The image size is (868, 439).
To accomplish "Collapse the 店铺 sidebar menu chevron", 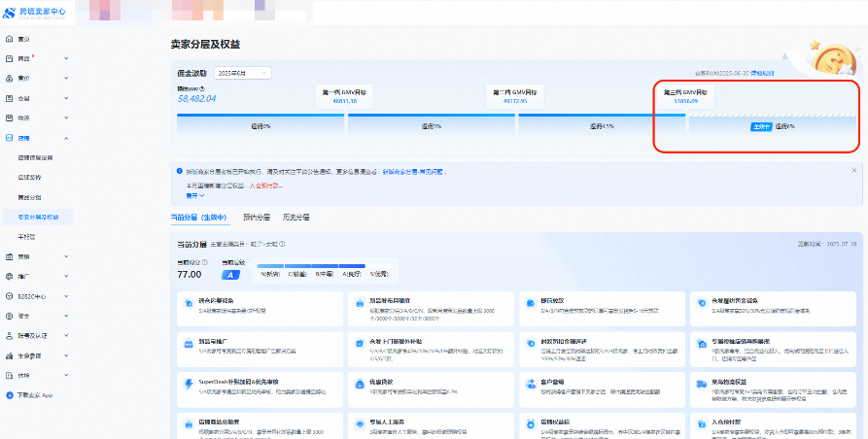I will click(x=66, y=138).
